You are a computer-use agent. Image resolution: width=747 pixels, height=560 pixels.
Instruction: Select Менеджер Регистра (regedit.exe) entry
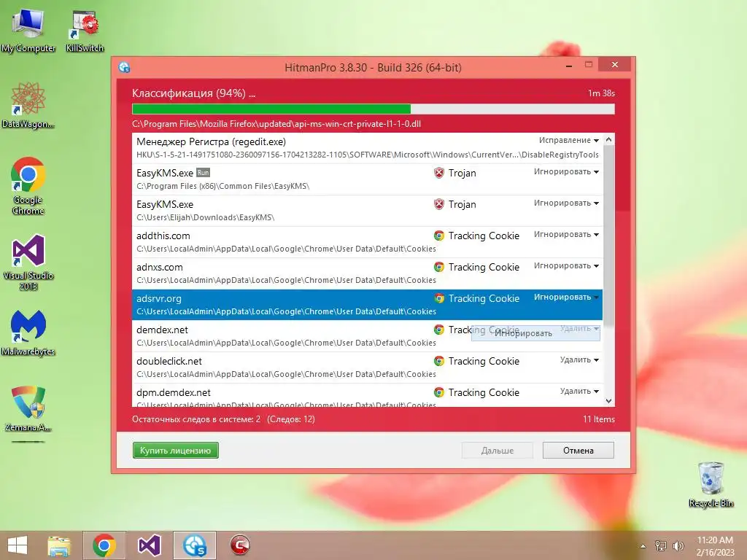coord(368,148)
